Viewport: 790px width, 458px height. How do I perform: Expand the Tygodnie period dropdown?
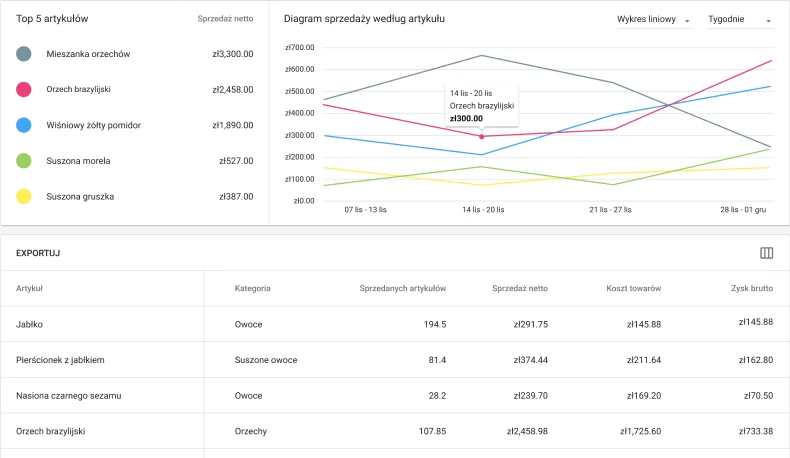(740, 20)
